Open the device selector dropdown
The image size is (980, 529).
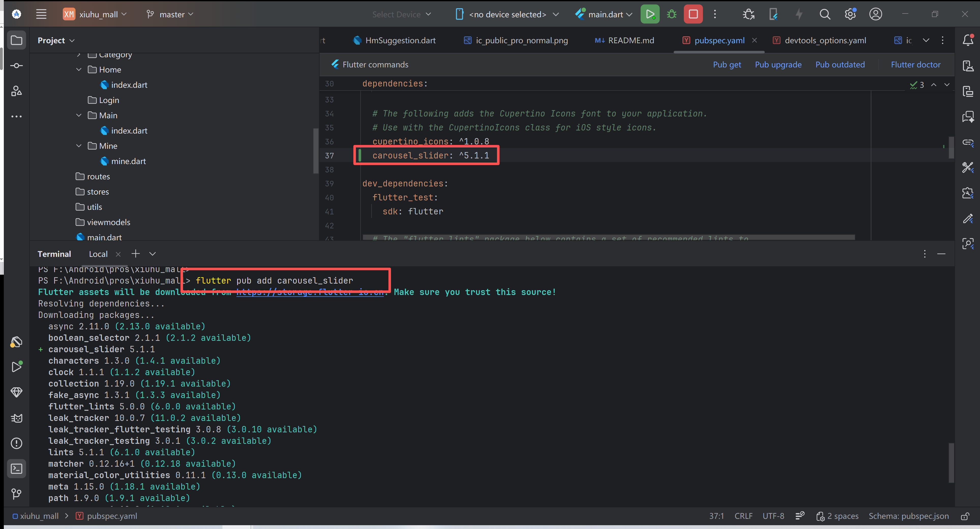pos(507,14)
